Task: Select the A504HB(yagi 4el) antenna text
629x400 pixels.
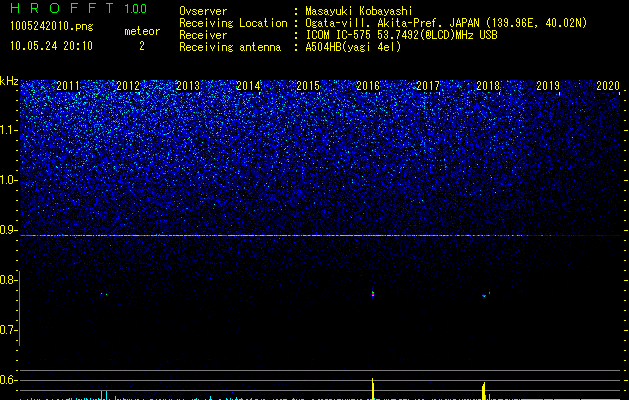Action: pos(353,47)
